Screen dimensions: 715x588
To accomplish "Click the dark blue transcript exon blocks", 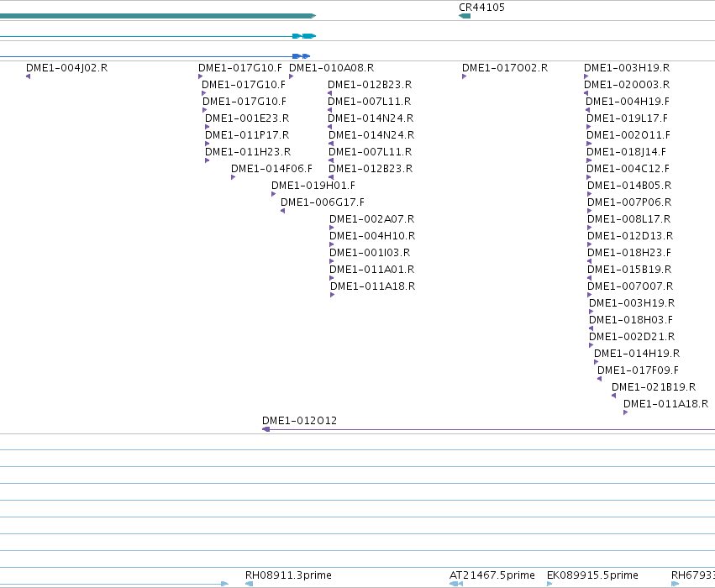I will pyautogui.click(x=301, y=56).
